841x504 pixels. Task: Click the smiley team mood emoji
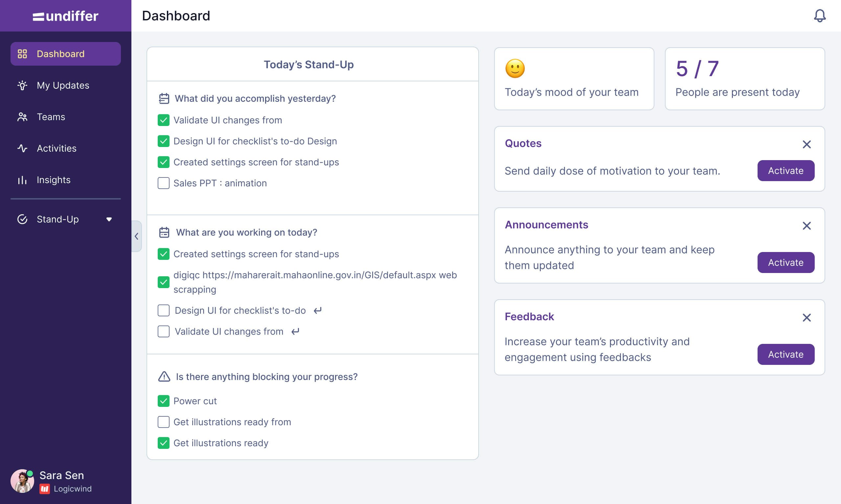click(515, 69)
